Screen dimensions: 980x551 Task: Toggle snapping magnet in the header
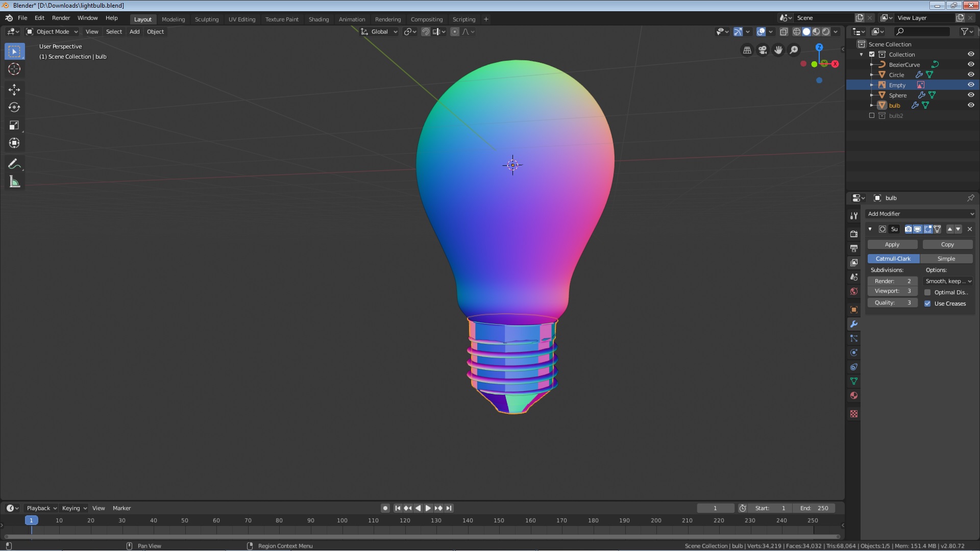click(425, 32)
